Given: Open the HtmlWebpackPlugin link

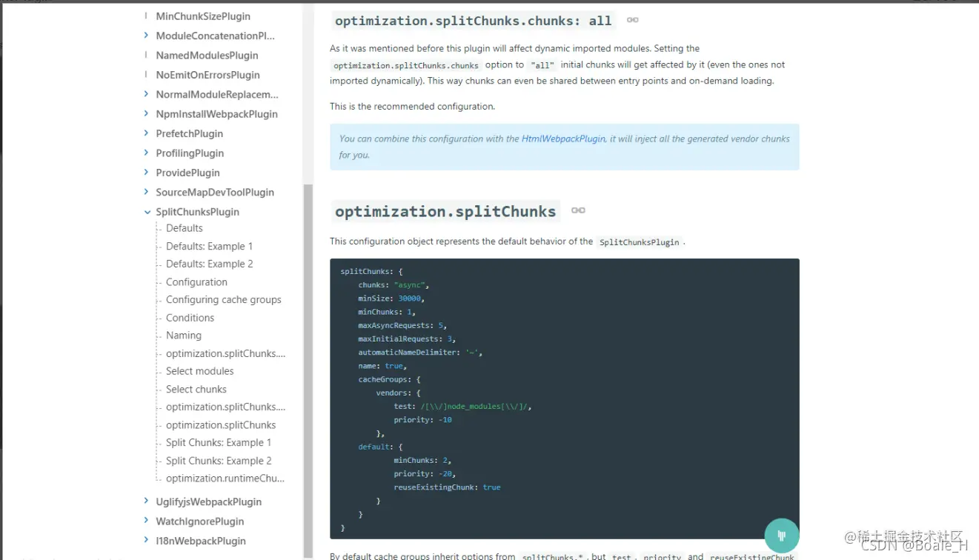Looking at the screenshot, I should (x=563, y=139).
